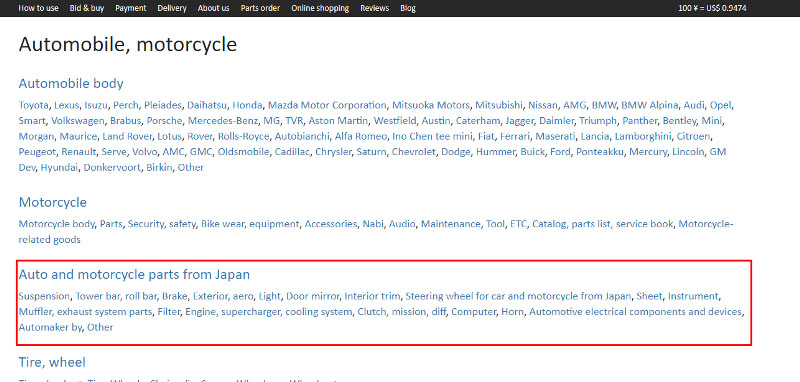Open the Bid & buy page
This screenshot has width=800, height=382.
(87, 8)
